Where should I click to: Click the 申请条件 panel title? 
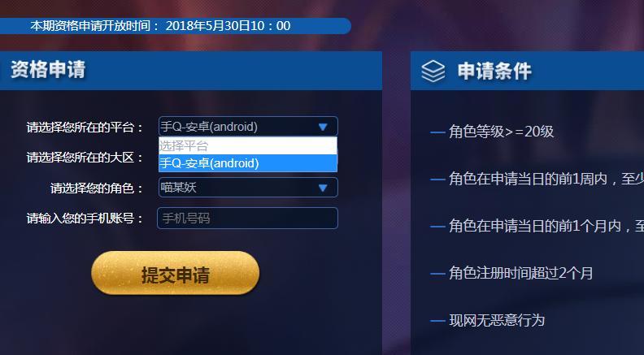[494, 71]
